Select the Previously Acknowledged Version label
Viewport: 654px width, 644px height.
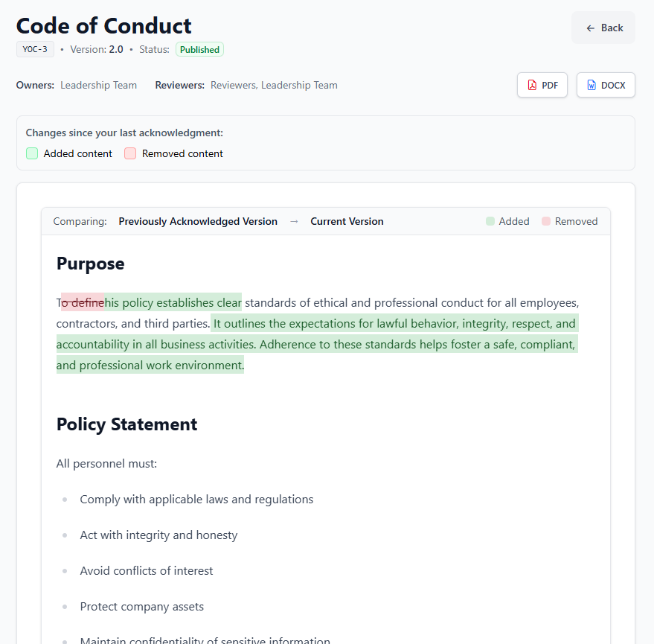tap(198, 221)
